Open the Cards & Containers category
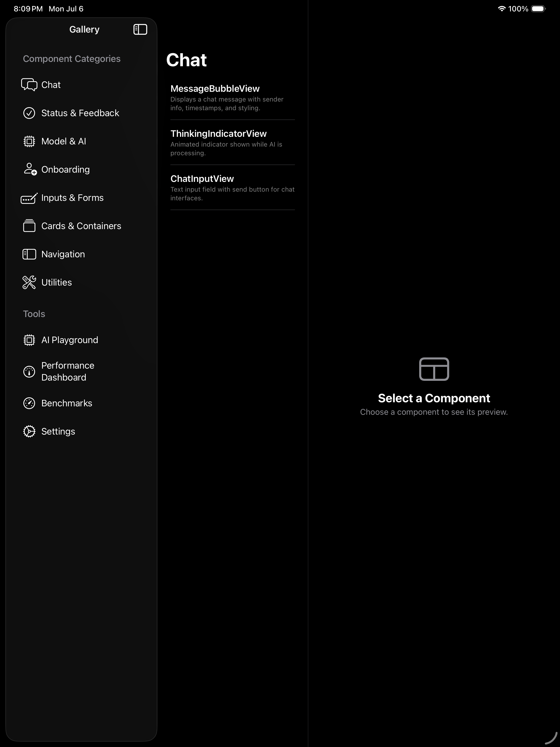 tap(81, 226)
